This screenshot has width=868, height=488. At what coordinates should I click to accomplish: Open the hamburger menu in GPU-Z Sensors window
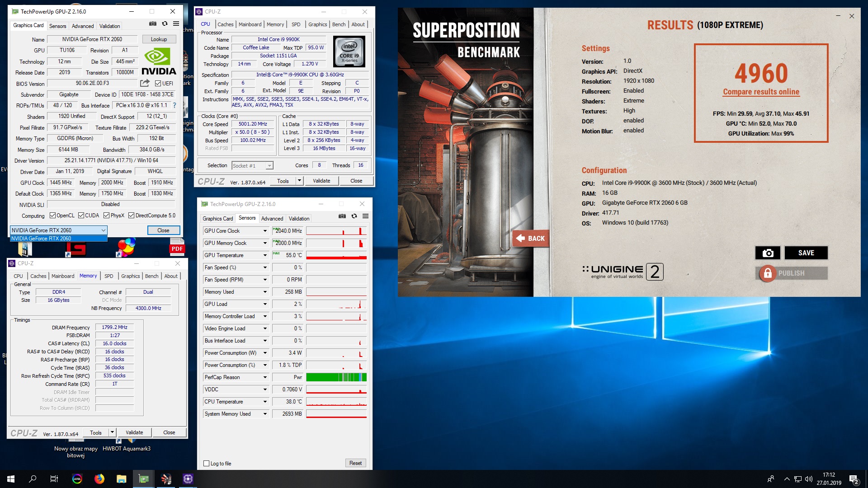tap(366, 216)
